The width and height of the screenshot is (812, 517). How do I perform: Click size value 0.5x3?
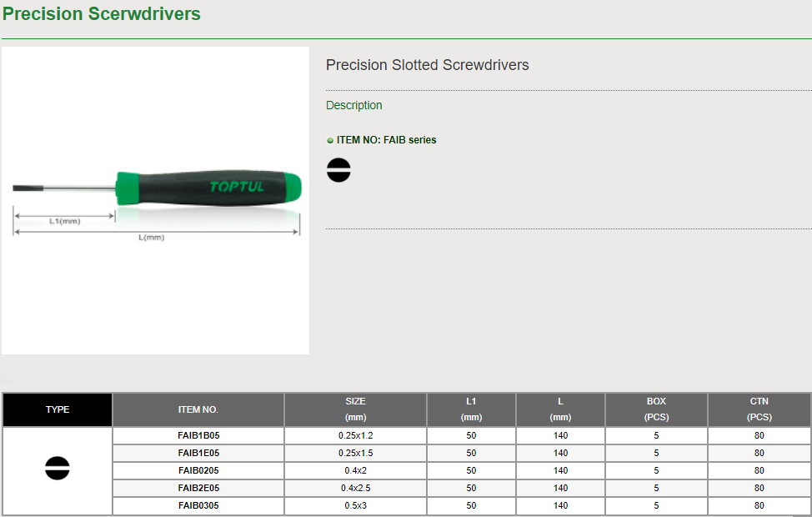pos(356,505)
